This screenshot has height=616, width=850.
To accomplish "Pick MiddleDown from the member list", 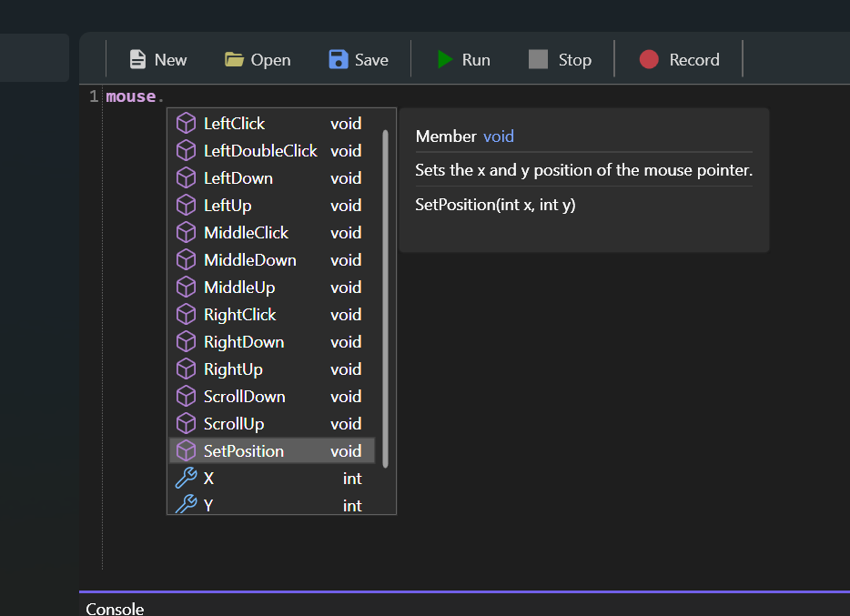I will tap(272, 260).
